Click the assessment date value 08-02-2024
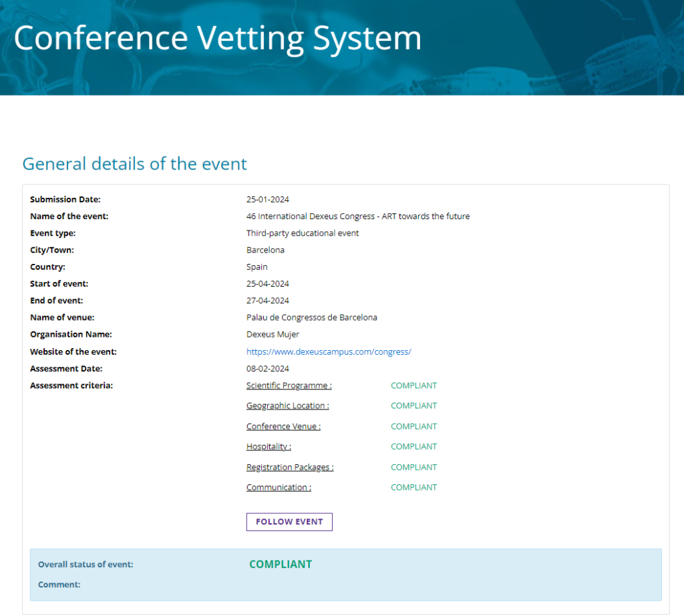Screen dimensions: 684x616 (x=267, y=368)
